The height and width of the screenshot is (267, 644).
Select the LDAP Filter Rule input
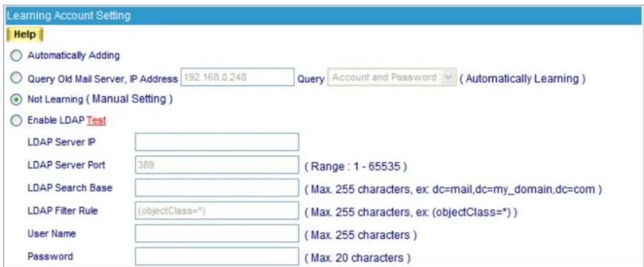point(217,211)
